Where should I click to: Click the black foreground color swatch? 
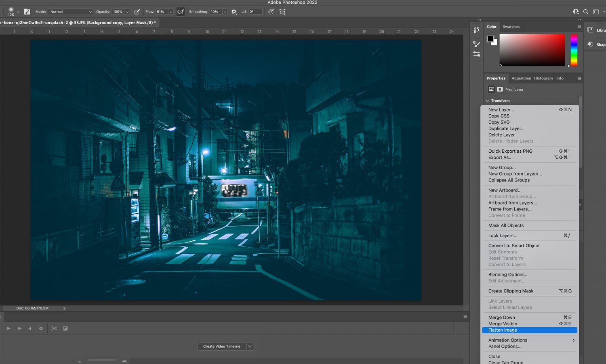click(x=490, y=38)
